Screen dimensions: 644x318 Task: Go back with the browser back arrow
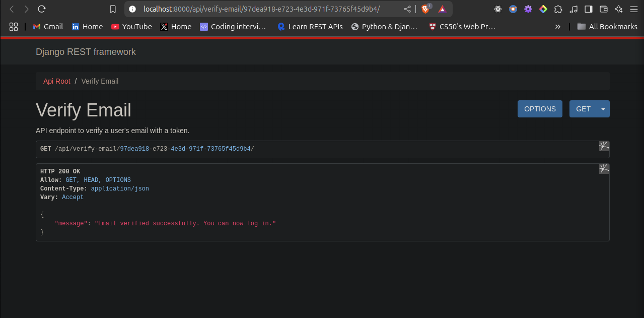pyautogui.click(x=12, y=9)
